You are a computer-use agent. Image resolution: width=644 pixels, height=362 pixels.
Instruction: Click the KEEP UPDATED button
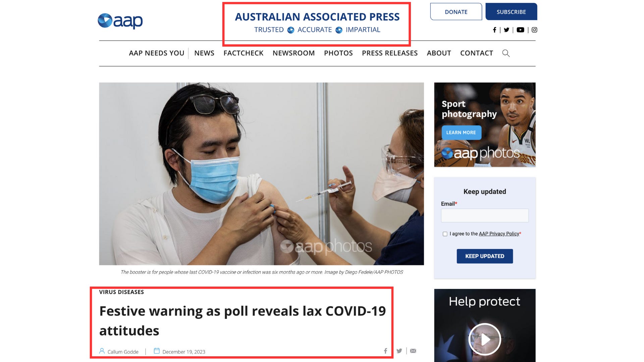pos(484,256)
